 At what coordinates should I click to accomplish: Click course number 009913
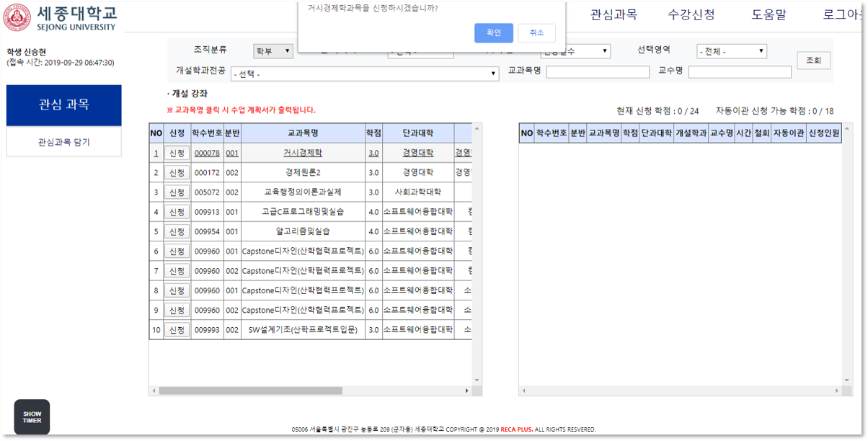click(x=207, y=212)
